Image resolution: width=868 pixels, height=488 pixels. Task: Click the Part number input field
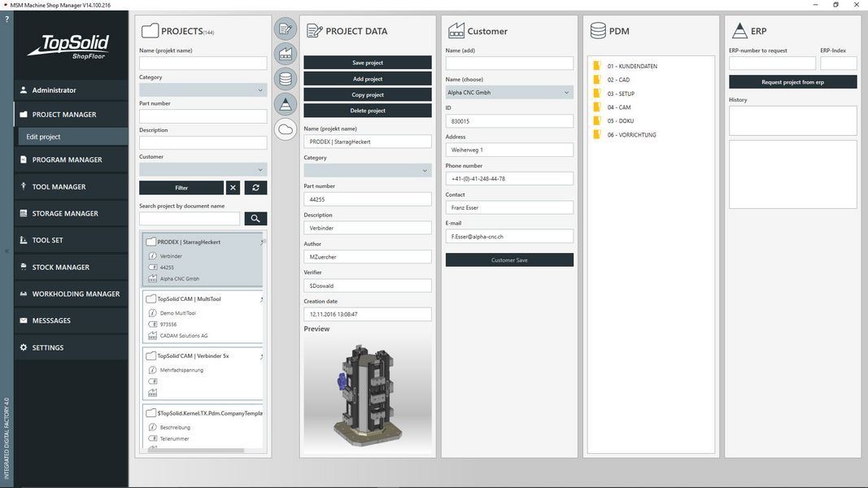(x=366, y=198)
